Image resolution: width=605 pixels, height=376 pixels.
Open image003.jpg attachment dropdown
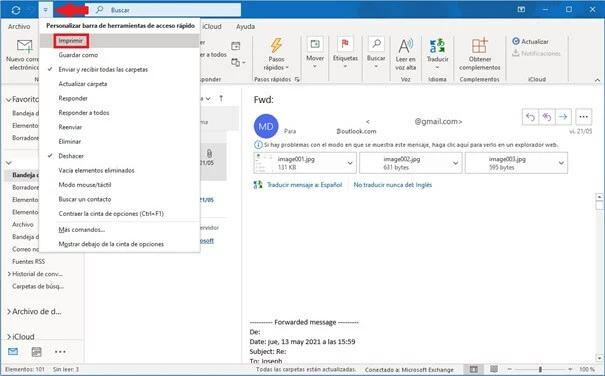pyautogui.click(x=561, y=163)
